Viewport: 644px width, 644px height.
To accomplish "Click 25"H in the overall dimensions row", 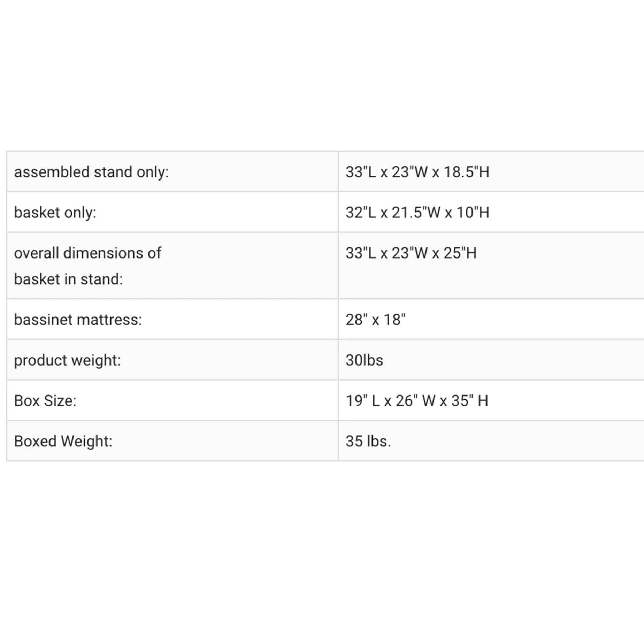I will tap(460, 253).
